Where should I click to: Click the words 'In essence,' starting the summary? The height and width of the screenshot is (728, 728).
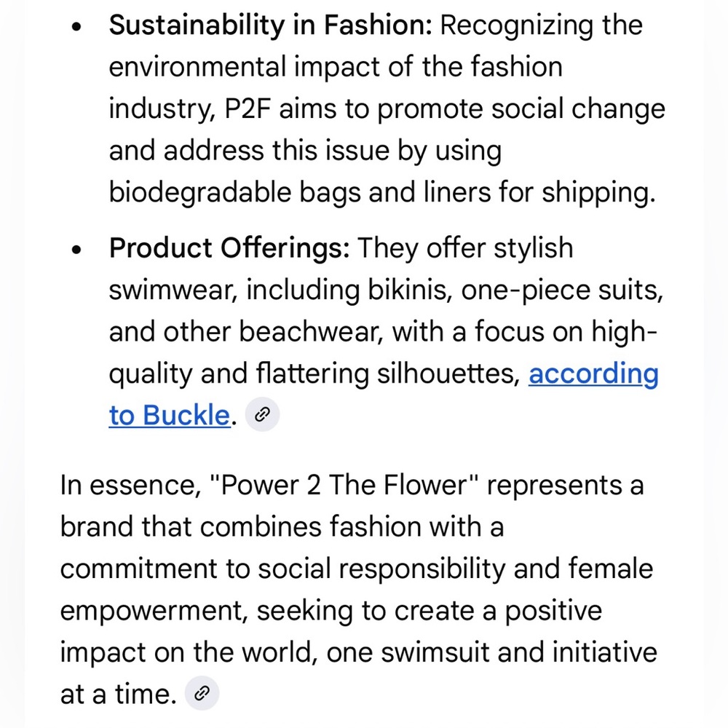click(130, 485)
